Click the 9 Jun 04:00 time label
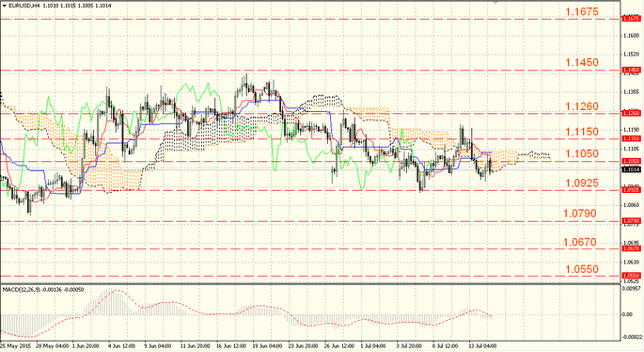 click(x=158, y=346)
